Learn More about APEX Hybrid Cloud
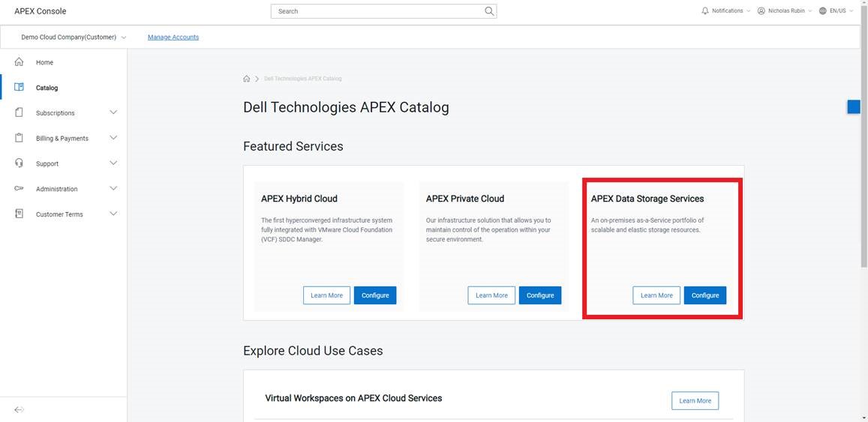This screenshot has height=422, width=868. (326, 295)
